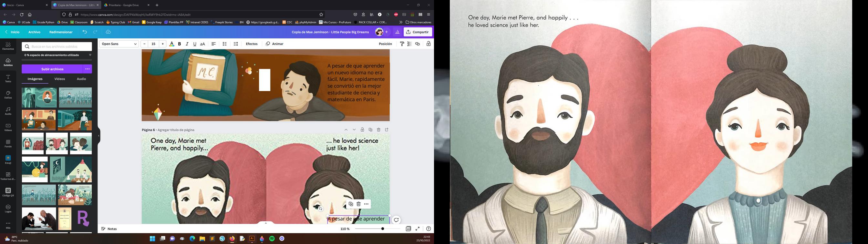Click the Compartir button
This screenshot has width=868, height=244.
[418, 32]
